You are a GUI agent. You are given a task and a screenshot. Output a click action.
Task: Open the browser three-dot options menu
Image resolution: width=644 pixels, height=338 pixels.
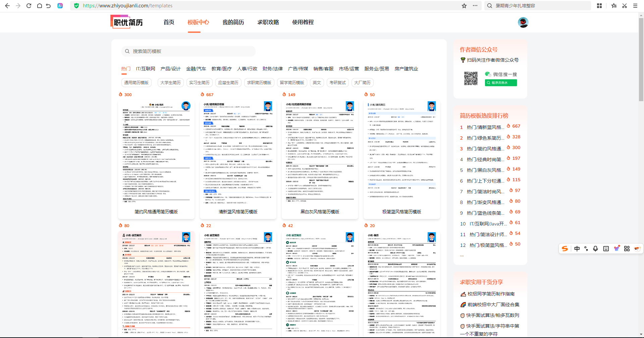(x=475, y=5)
